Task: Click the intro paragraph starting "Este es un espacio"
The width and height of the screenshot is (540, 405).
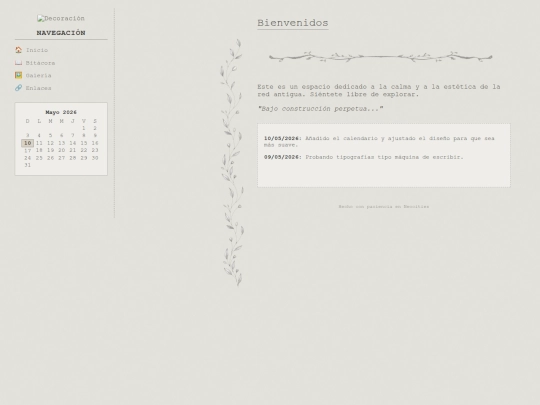Action: (379, 91)
